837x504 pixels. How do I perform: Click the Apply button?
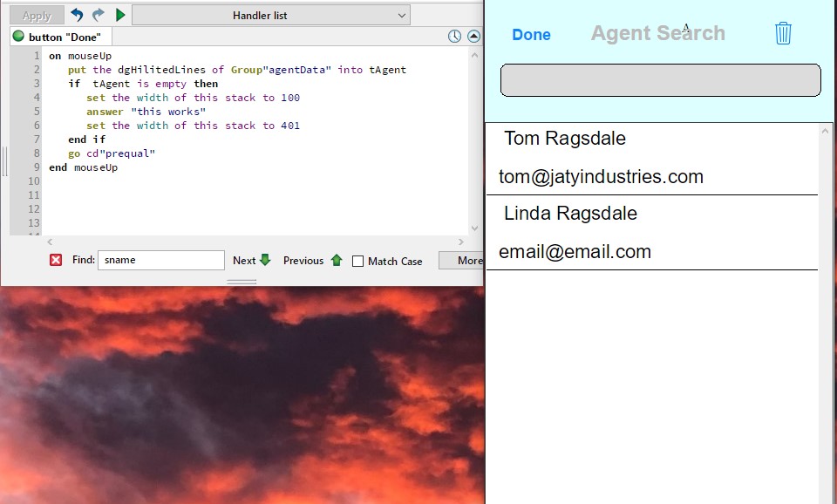(37, 16)
